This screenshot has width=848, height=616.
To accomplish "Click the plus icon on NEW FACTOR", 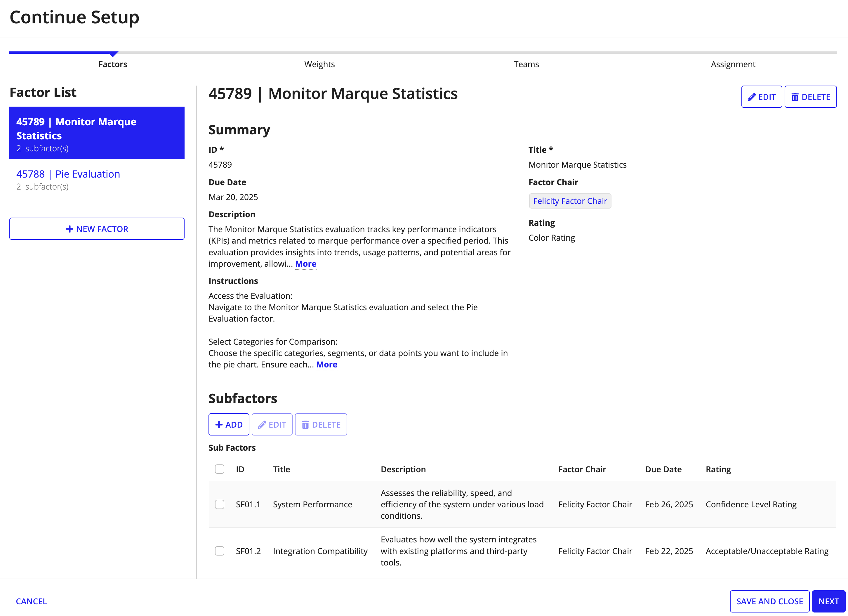I will pyautogui.click(x=69, y=229).
